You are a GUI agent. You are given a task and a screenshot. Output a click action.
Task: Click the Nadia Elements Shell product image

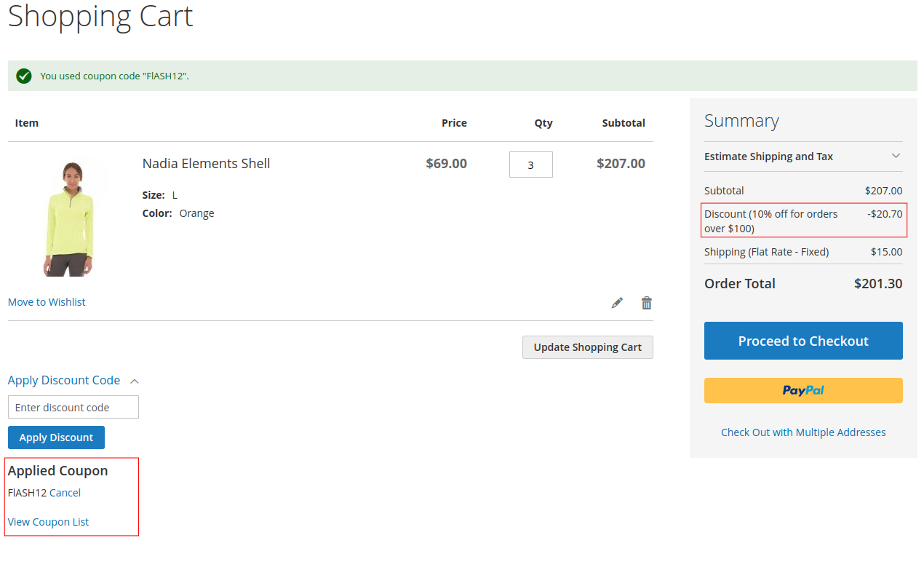click(x=70, y=218)
